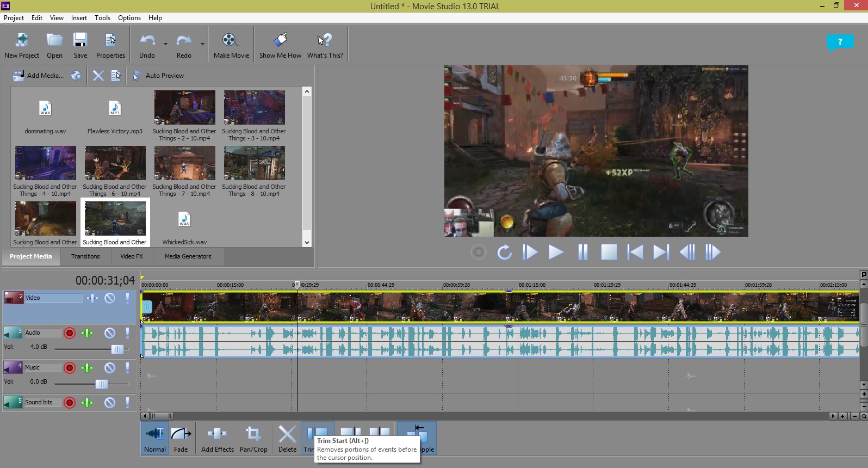
Task: Arm the Audio track for recording
Action: [x=69, y=333]
